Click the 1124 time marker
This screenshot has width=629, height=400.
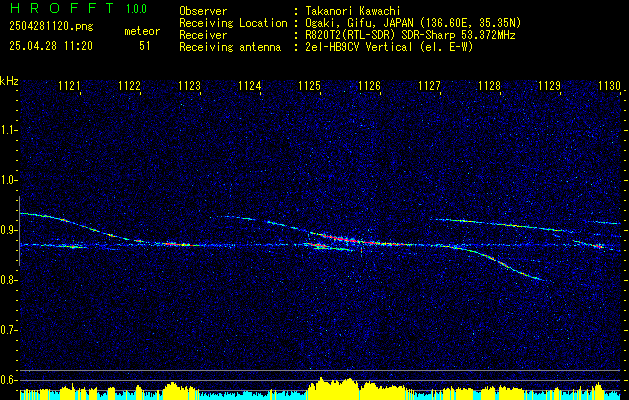(x=250, y=85)
